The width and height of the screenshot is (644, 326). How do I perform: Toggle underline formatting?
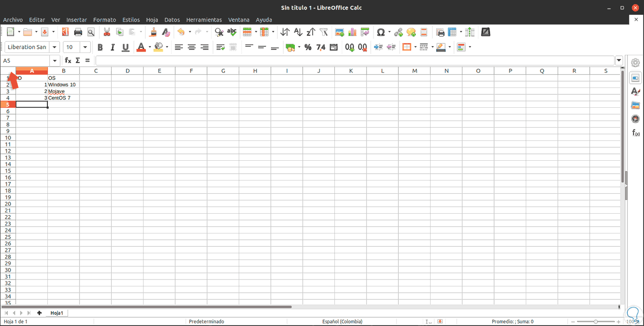(126, 47)
